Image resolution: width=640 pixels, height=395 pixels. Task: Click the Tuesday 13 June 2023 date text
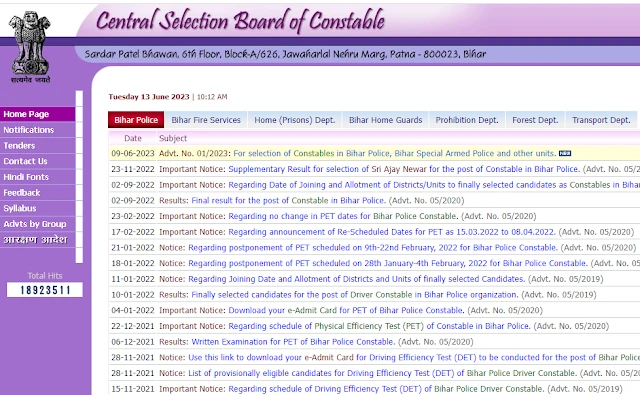(149, 97)
